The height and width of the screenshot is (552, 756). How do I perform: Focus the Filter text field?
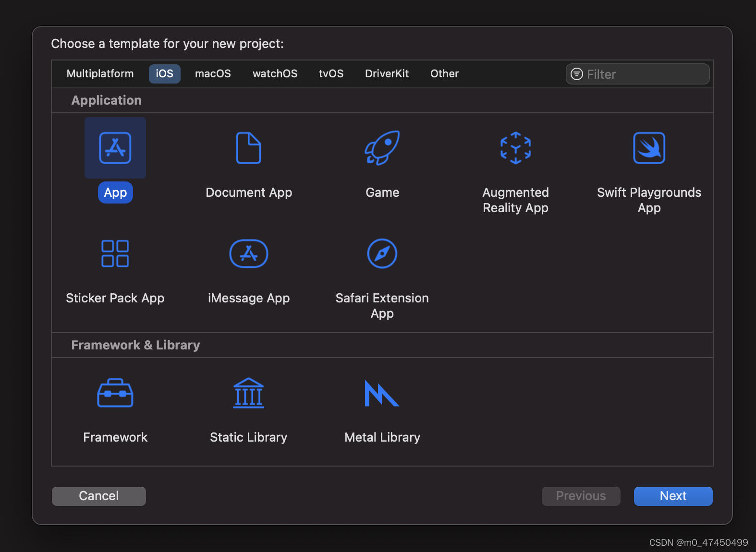click(638, 74)
